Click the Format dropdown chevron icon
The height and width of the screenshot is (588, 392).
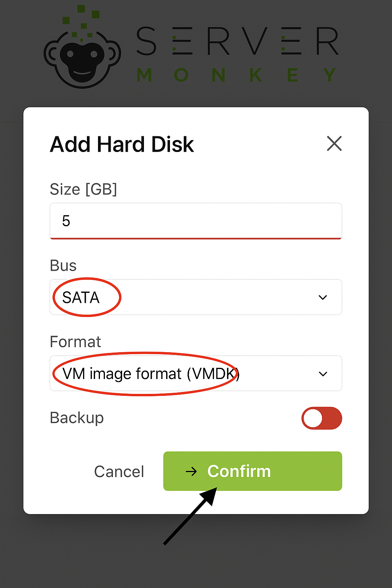[x=323, y=374]
